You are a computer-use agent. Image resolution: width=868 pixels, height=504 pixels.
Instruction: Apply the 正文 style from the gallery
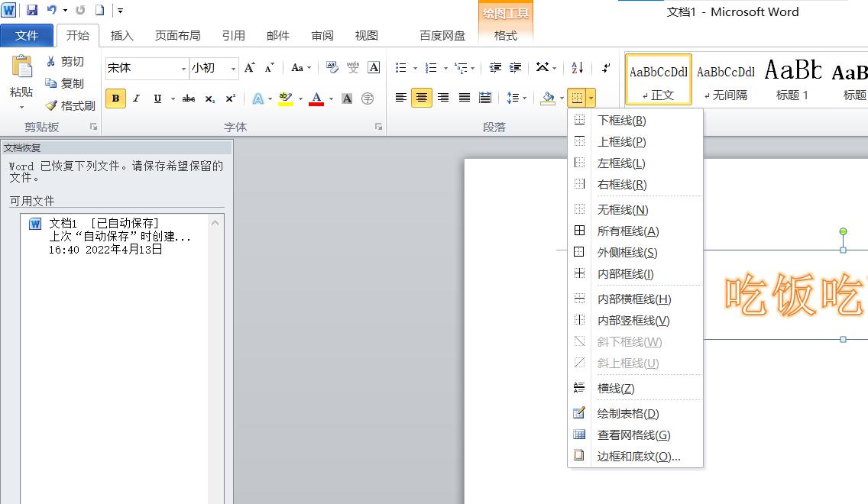657,79
